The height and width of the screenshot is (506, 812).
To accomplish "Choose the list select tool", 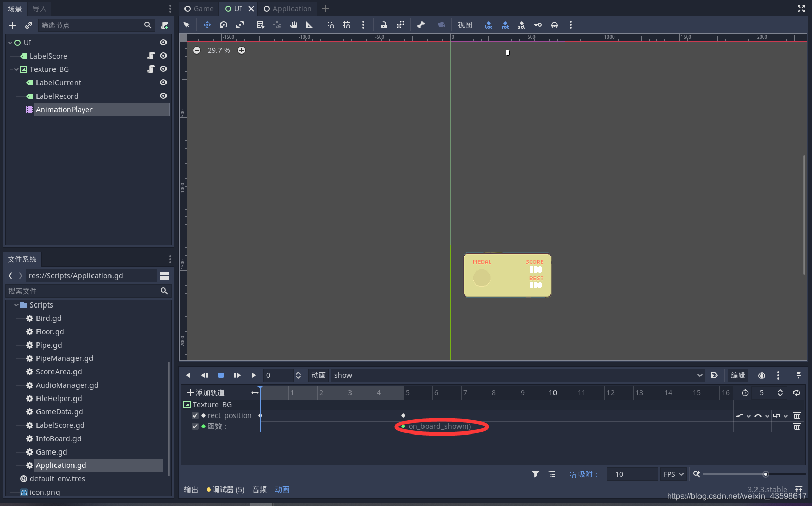I will (261, 25).
